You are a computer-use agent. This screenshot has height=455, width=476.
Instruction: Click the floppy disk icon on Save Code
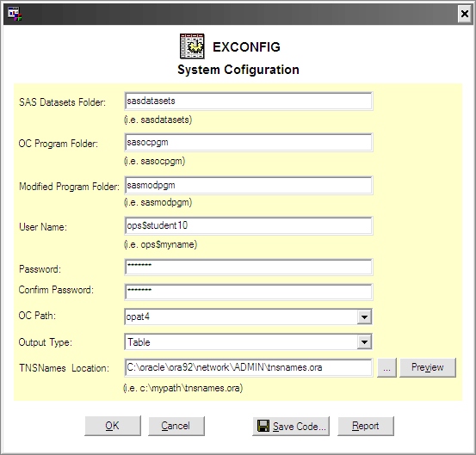coord(263,426)
